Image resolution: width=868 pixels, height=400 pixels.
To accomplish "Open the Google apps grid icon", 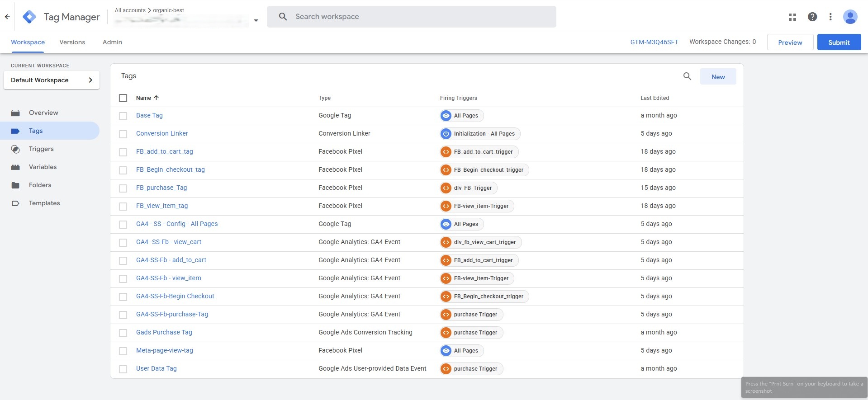I will pyautogui.click(x=792, y=17).
